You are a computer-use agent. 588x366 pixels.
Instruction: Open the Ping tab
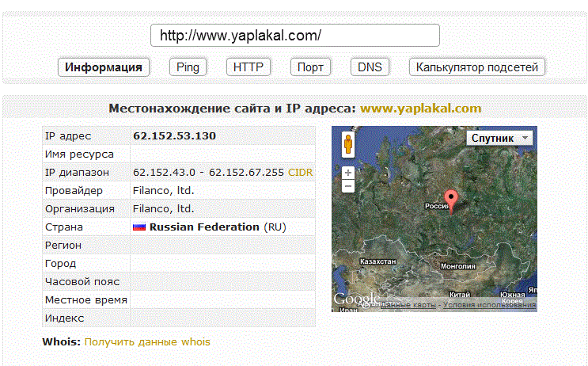[188, 67]
